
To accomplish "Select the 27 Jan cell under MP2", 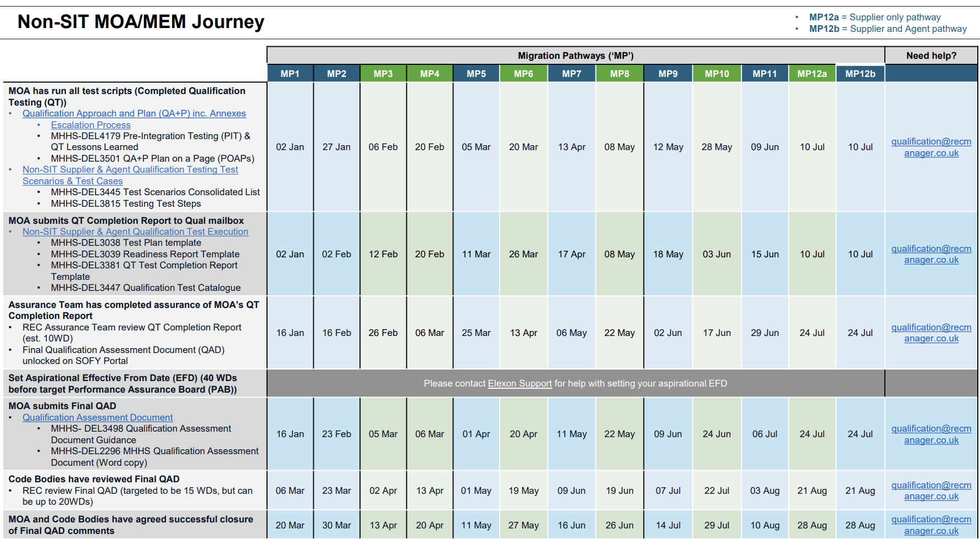I will click(337, 147).
